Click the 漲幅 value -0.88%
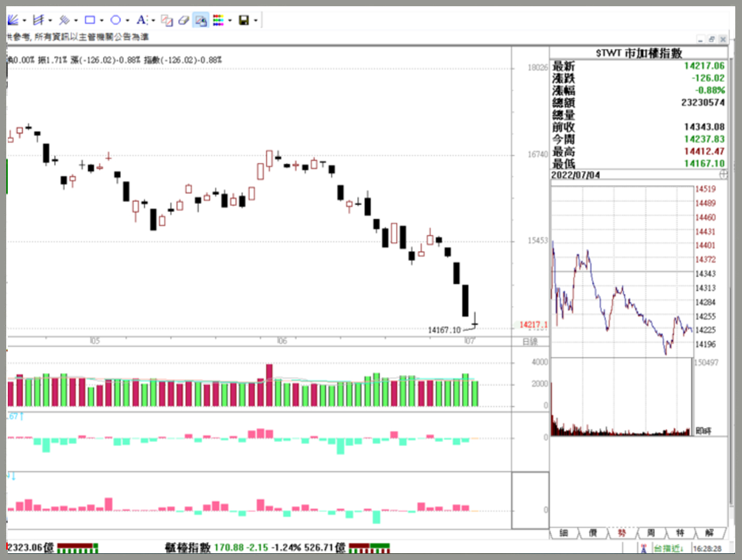 click(710, 90)
